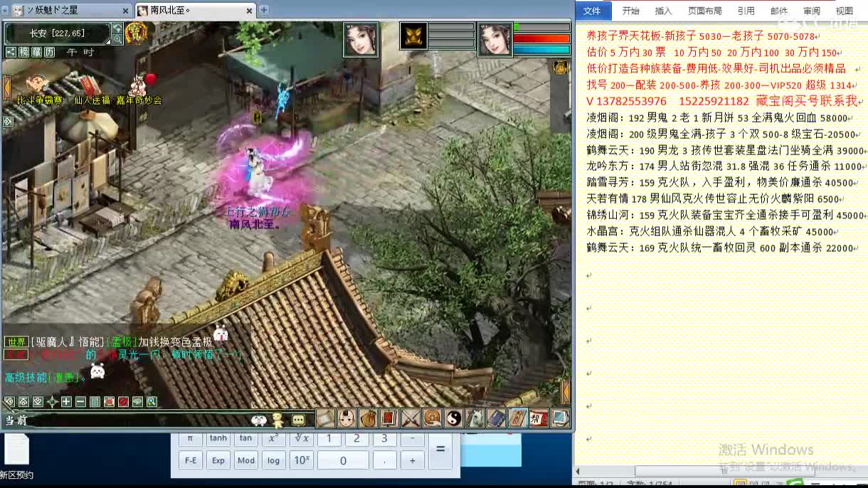
Task: Click the gold icon below the status bars
Action: pyautogui.click(x=561, y=68)
